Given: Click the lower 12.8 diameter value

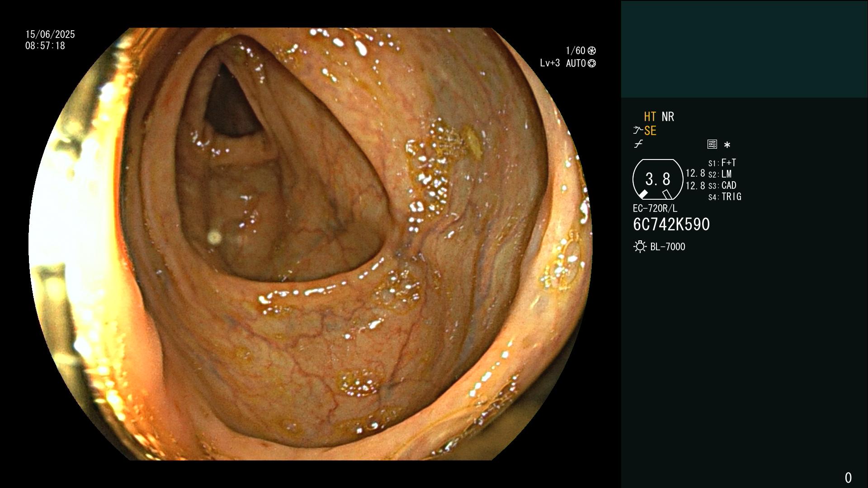Looking at the screenshot, I should (x=695, y=186).
